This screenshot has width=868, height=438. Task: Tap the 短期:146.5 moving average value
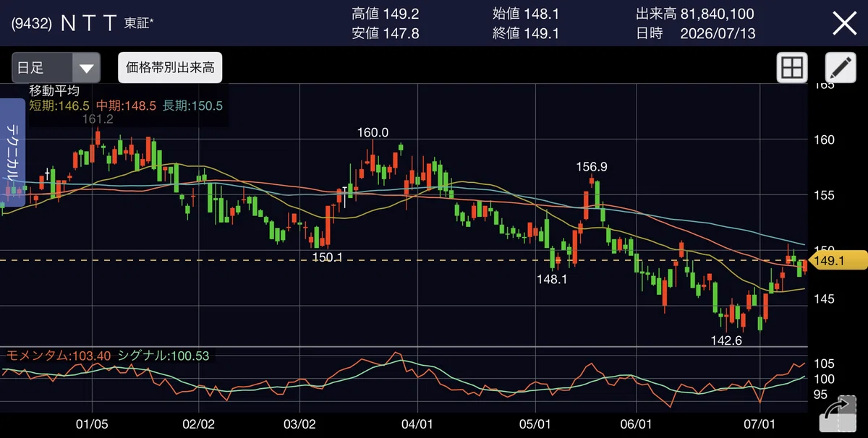click(60, 106)
